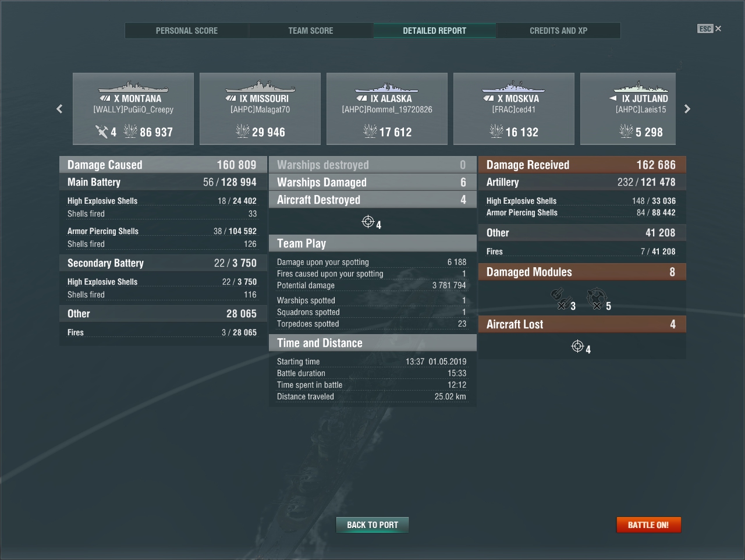
Task: Click the Montana ship silhouette icon
Action: [x=133, y=87]
